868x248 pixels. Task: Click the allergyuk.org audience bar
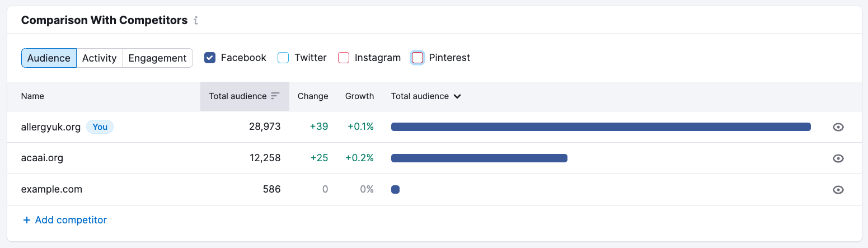coord(600,127)
